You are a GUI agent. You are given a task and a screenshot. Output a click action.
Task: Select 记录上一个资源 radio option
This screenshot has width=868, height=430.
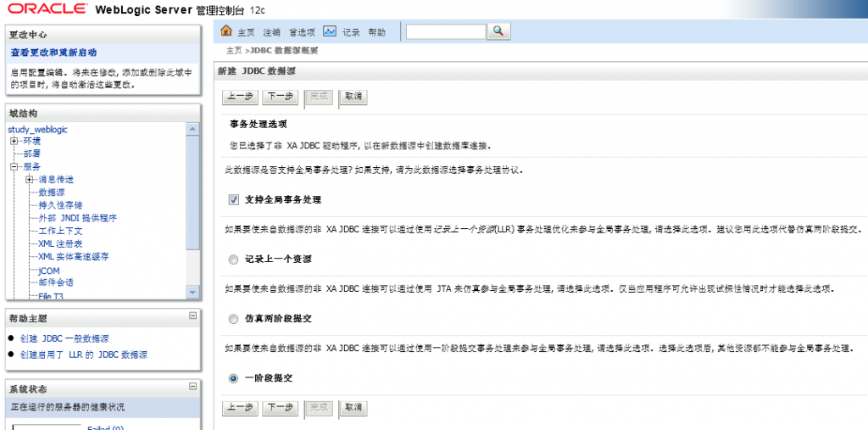point(233,260)
